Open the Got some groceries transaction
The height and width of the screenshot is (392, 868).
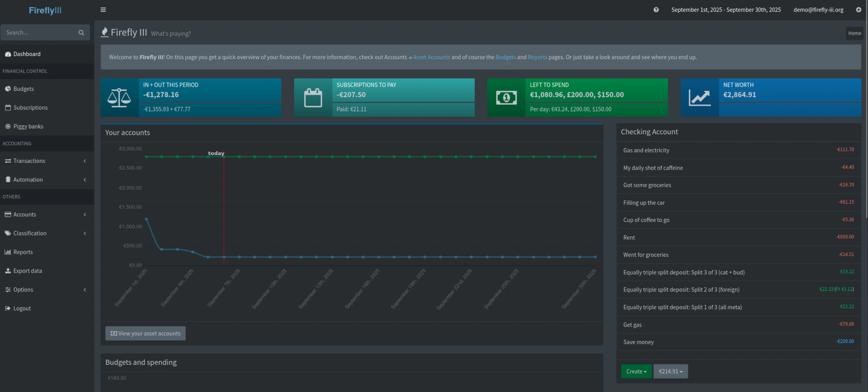647,185
